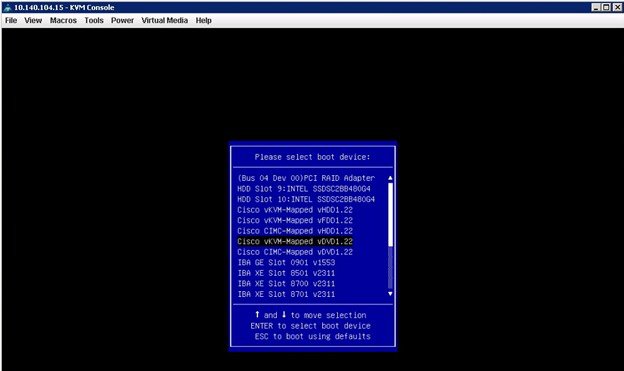Select IBA XE Slot 8501 v2311 entry

[x=286, y=273]
